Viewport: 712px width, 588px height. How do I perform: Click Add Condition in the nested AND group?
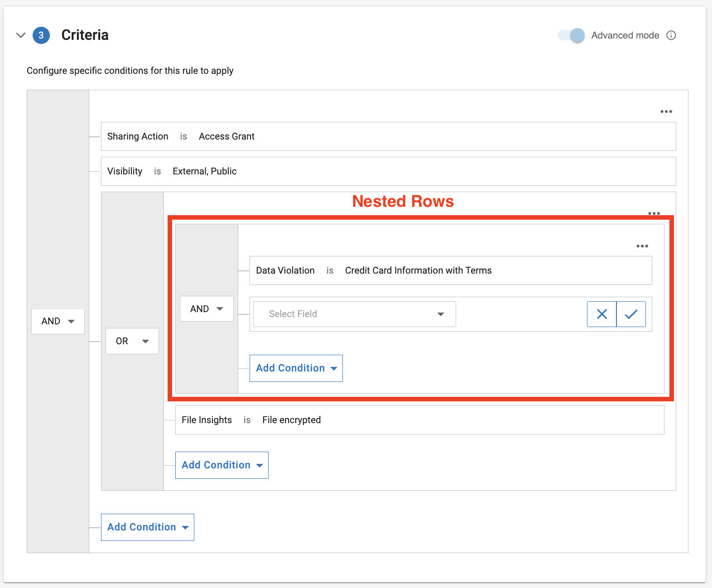[x=296, y=368]
